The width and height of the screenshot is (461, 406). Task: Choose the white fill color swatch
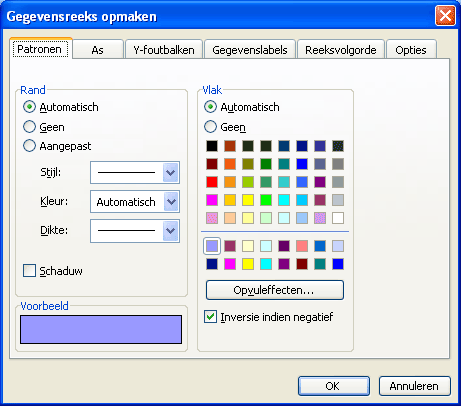point(338,218)
